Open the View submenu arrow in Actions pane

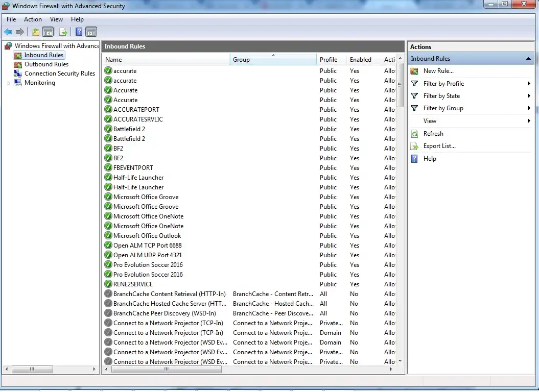(529, 121)
